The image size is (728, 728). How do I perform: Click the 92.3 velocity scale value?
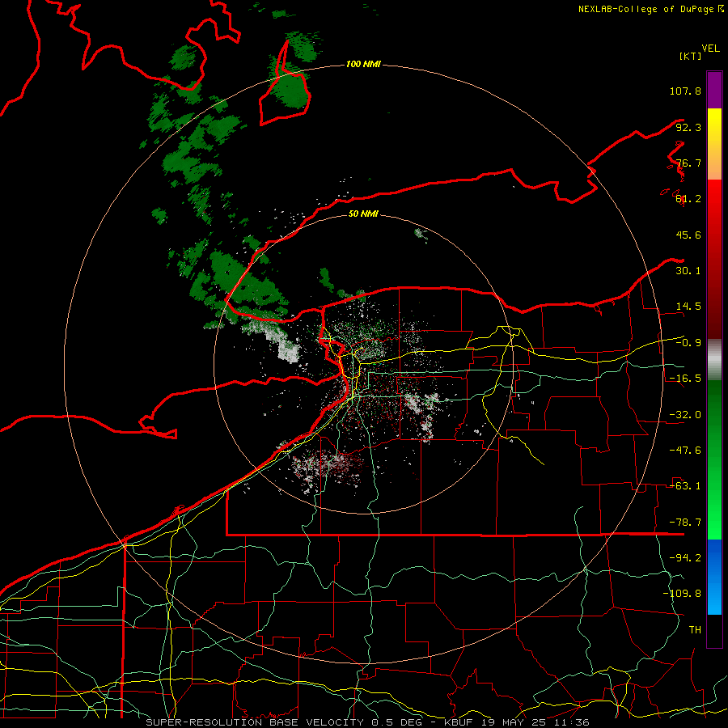[x=688, y=127]
